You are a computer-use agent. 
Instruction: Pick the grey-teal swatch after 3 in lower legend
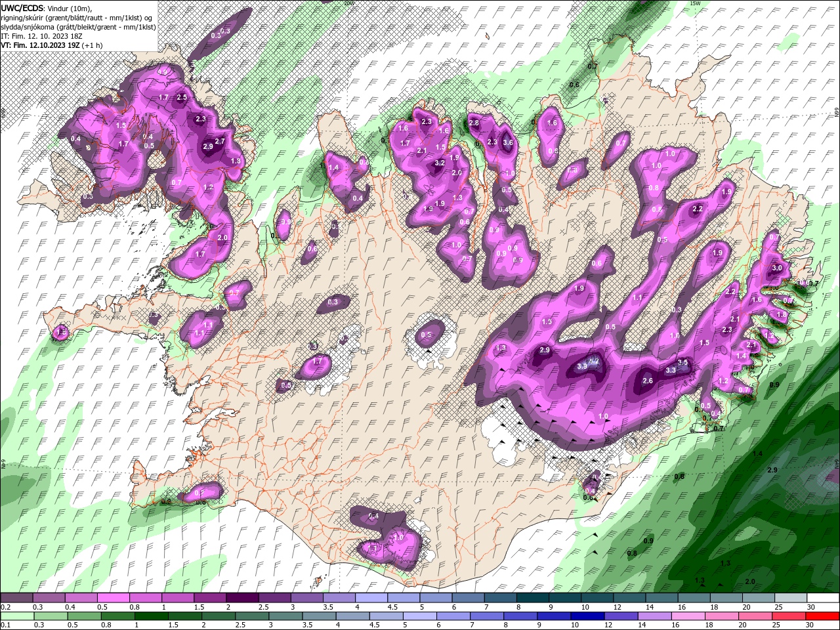click(284, 616)
